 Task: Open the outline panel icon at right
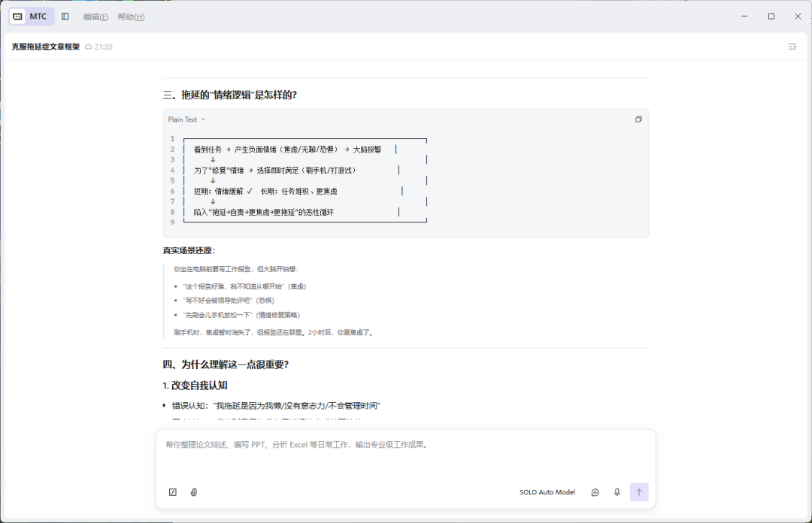point(792,47)
